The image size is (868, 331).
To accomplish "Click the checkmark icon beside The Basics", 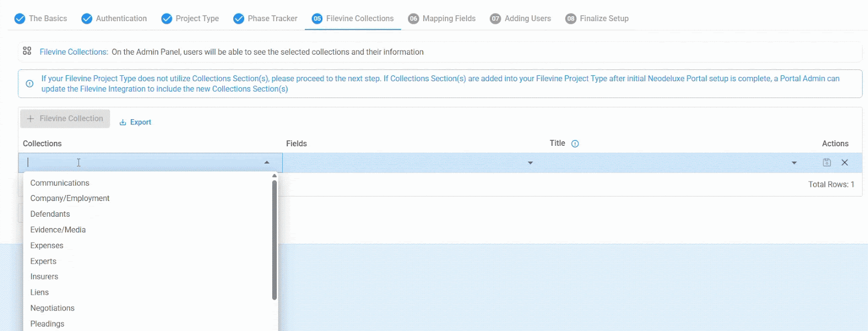I will pyautogui.click(x=20, y=19).
